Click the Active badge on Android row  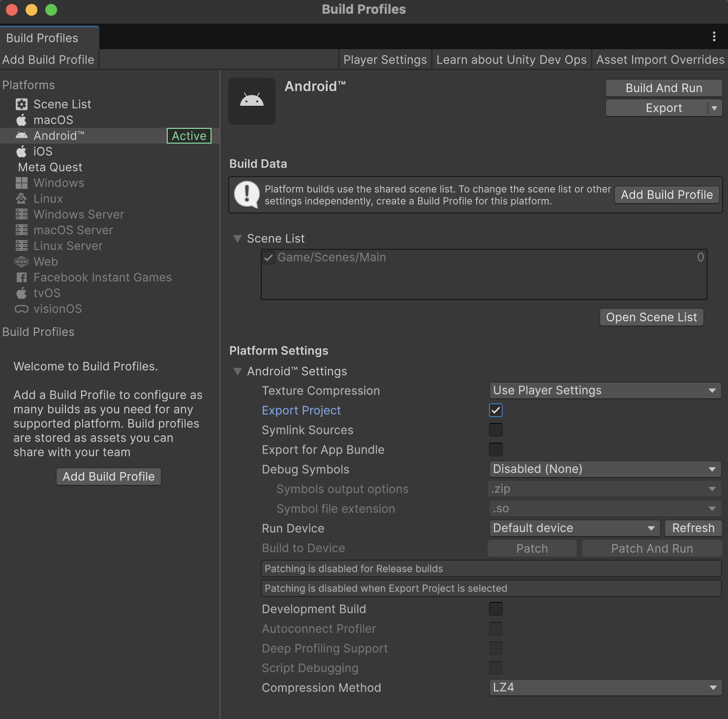pos(189,136)
